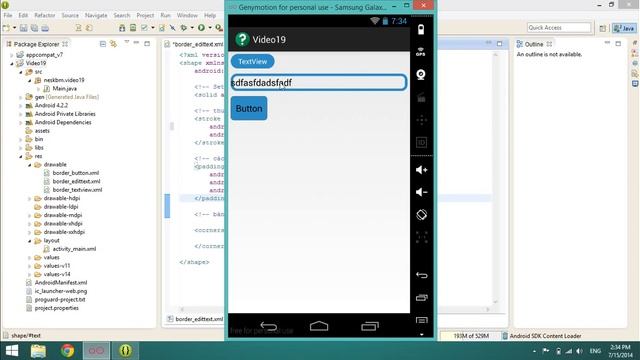Tap the Video19 app icon in action bar

(242, 39)
